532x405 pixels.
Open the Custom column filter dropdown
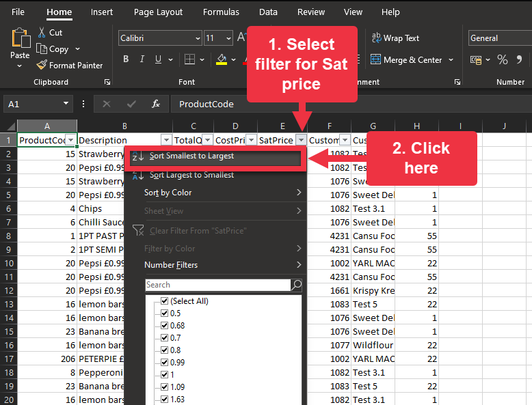point(345,139)
